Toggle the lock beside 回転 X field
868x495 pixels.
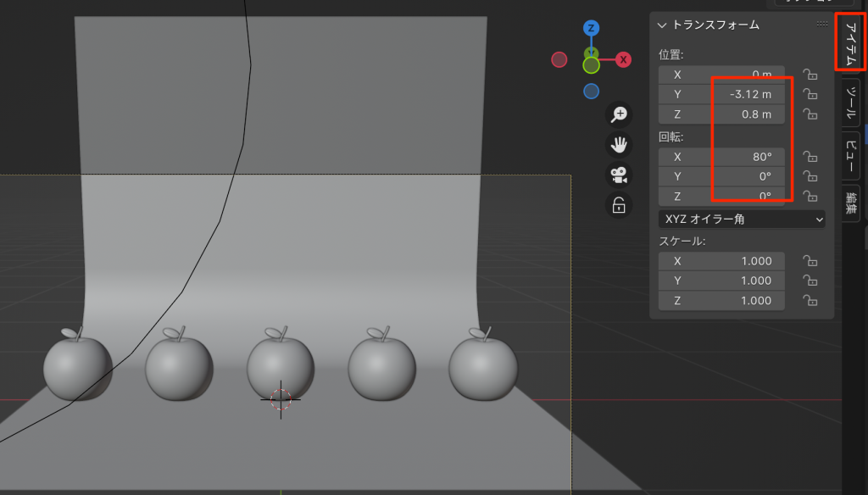click(x=810, y=157)
